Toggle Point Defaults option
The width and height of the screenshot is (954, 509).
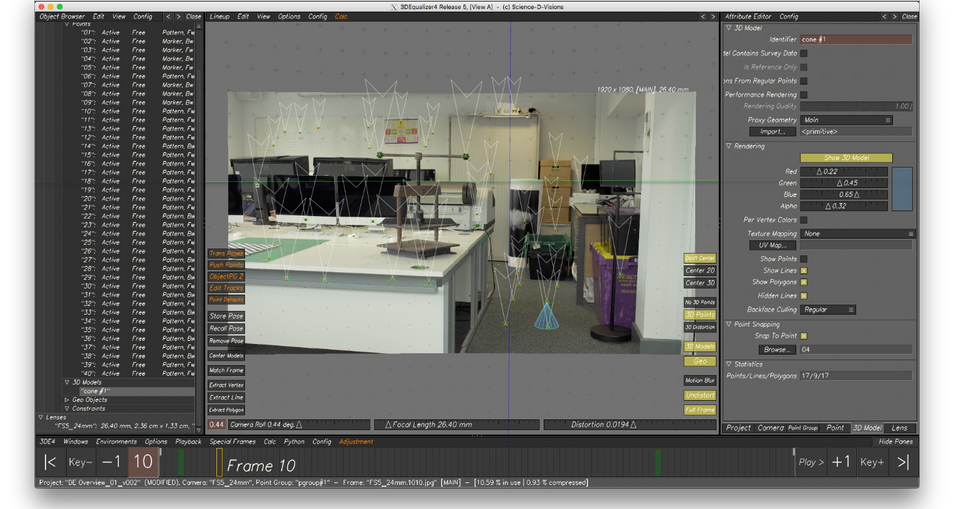226,300
